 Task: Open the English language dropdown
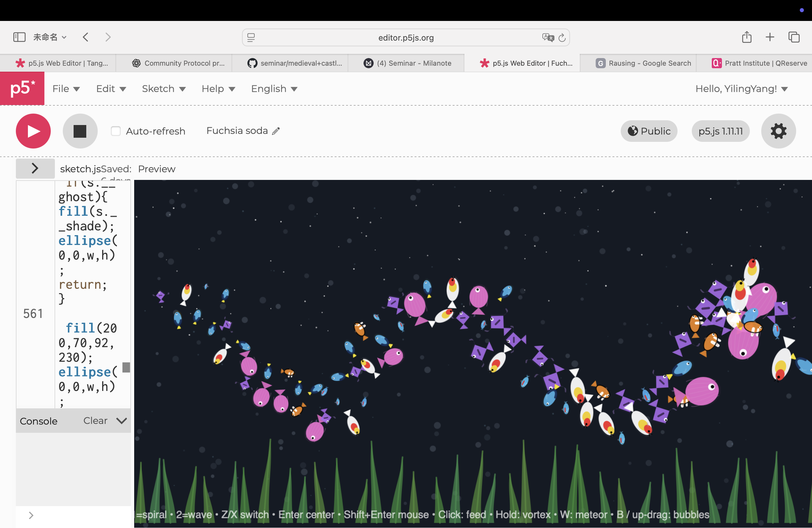274,89
